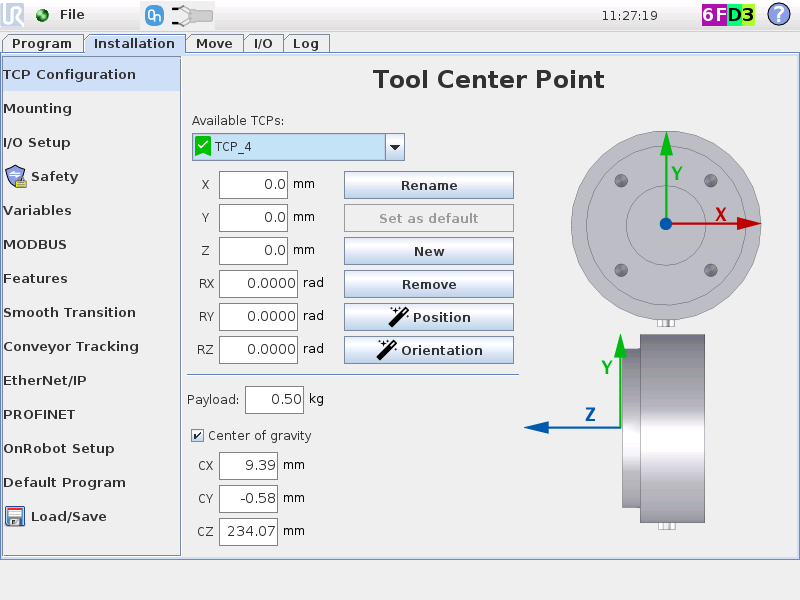Viewport: 800px width, 600px height.
Task: Click the Load/Save floppy disk icon
Action: tap(15, 517)
